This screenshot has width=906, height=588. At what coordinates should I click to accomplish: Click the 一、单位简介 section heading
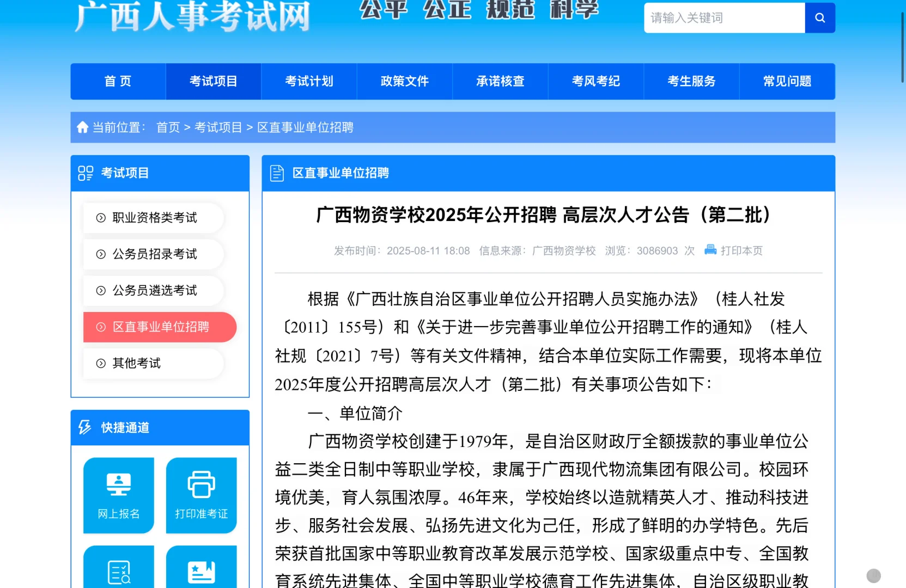click(355, 413)
